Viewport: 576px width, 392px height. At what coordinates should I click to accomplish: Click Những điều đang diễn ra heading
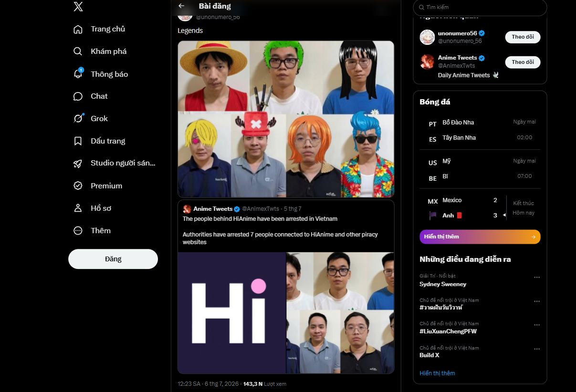(x=465, y=259)
